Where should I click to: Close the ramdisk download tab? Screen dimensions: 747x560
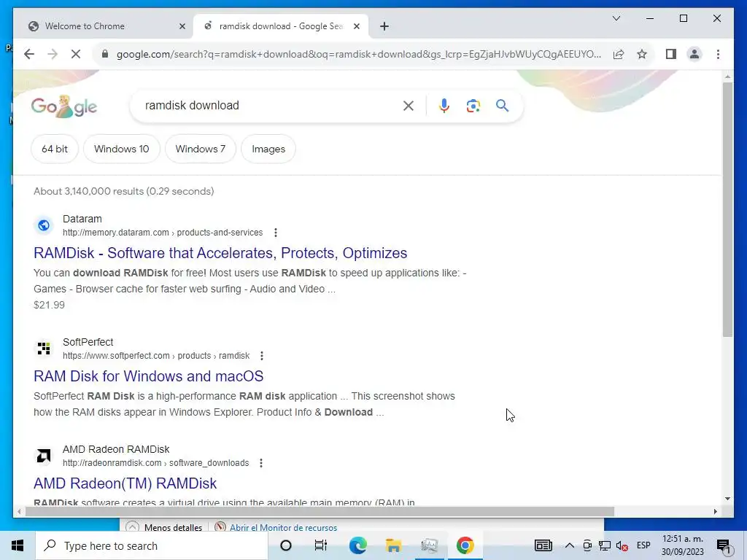356,26
